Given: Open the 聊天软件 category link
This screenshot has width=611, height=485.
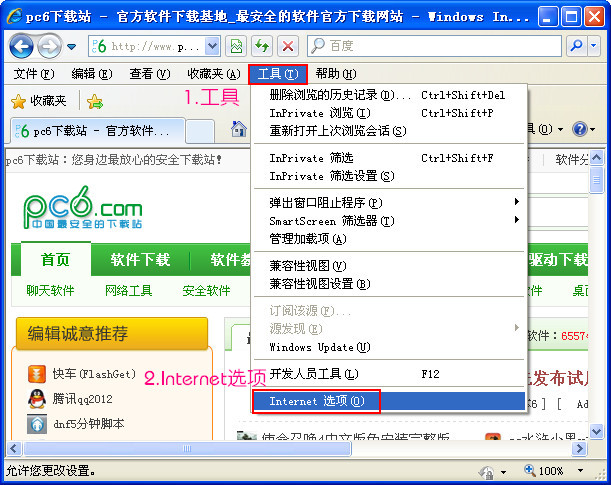Looking at the screenshot, I should (50, 291).
